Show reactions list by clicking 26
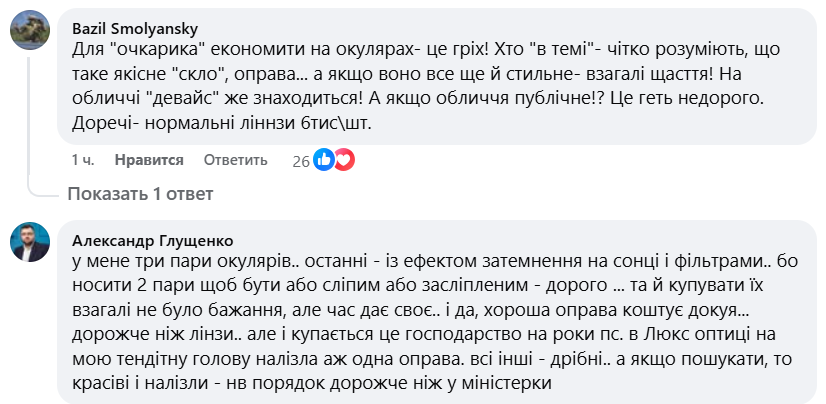 point(301,160)
